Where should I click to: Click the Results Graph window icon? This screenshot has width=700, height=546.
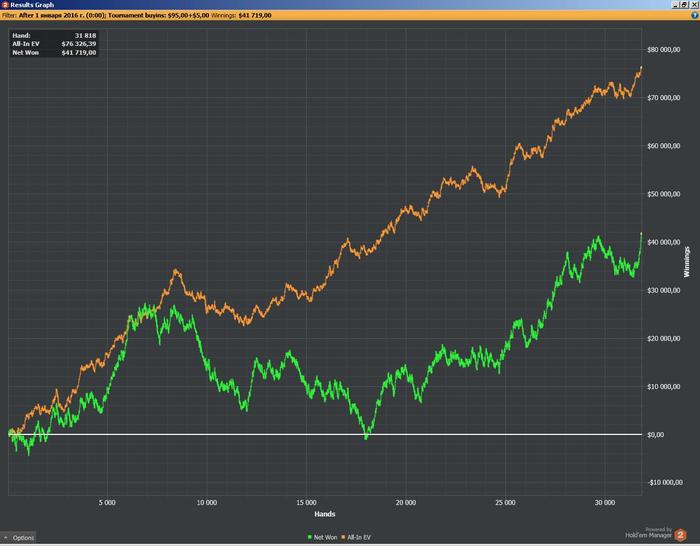(5, 4)
